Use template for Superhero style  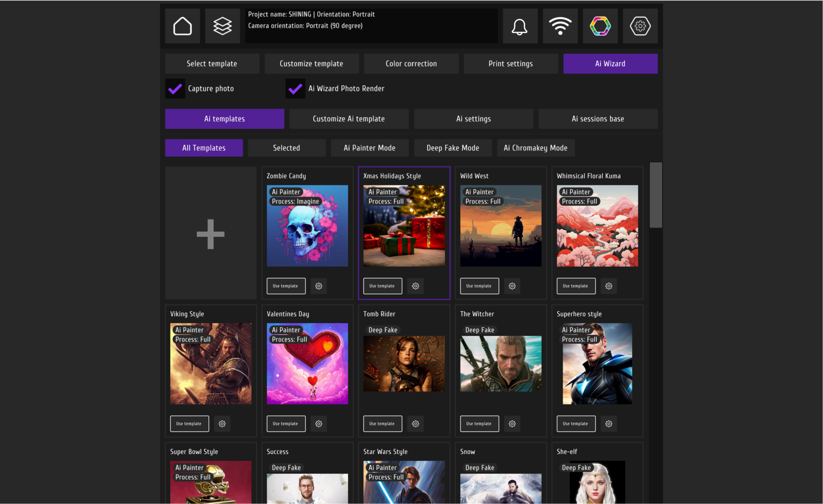pos(576,424)
